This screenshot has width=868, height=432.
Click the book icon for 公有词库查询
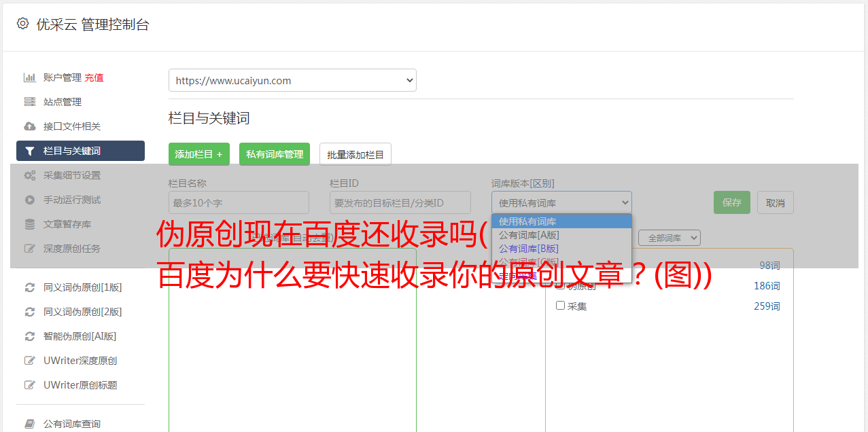click(x=30, y=424)
